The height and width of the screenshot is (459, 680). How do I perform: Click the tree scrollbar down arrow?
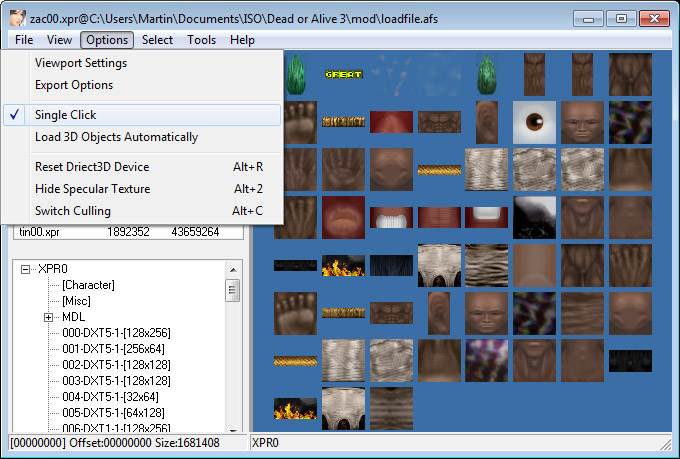click(233, 430)
